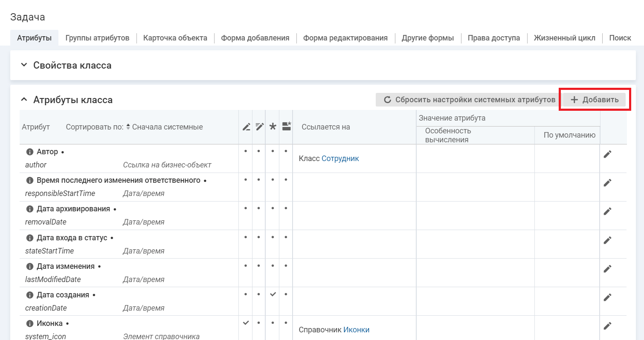Click the info icon beside Иконка attribute
This screenshot has width=644, height=340.
point(30,323)
